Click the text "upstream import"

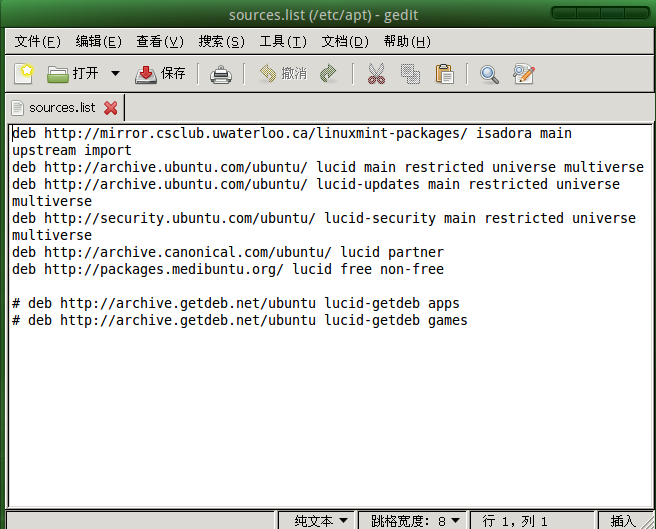pyautogui.click(x=72, y=150)
